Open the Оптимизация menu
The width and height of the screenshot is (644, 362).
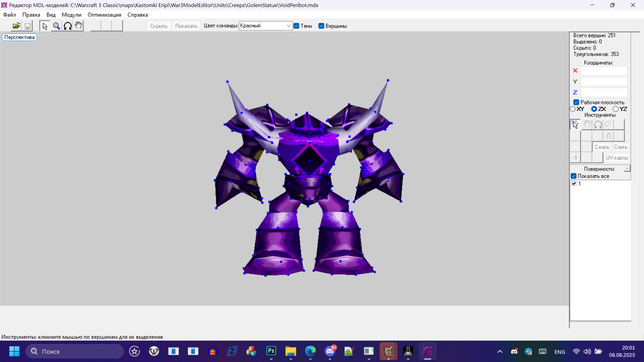(x=104, y=15)
